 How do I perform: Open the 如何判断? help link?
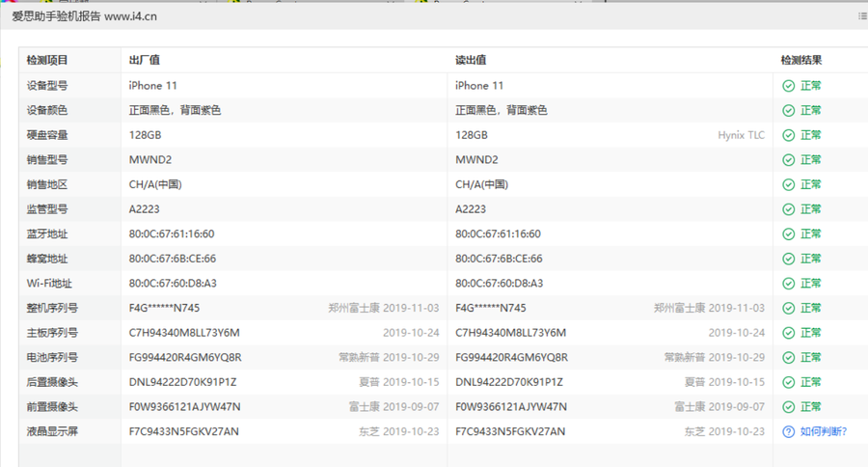point(824,431)
